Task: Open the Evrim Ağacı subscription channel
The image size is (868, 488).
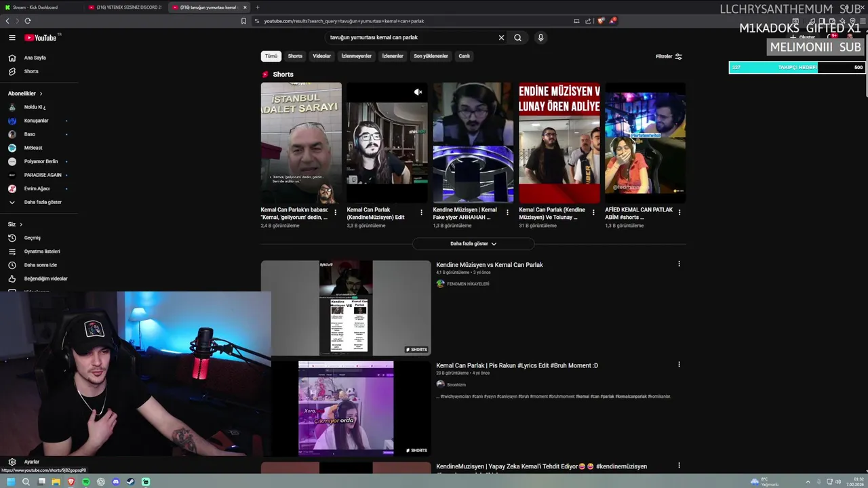Action: [x=39, y=188]
